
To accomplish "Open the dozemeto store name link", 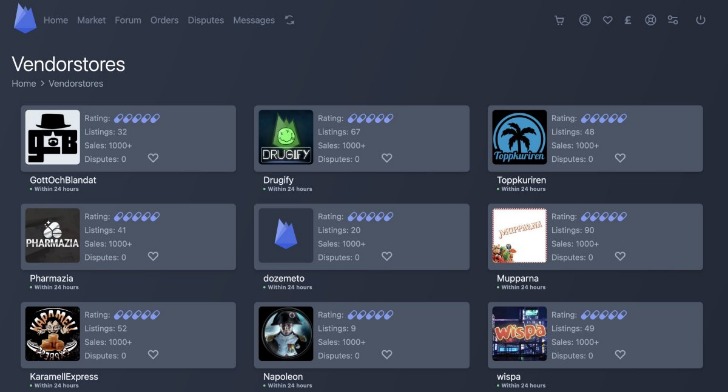I will coord(284,278).
